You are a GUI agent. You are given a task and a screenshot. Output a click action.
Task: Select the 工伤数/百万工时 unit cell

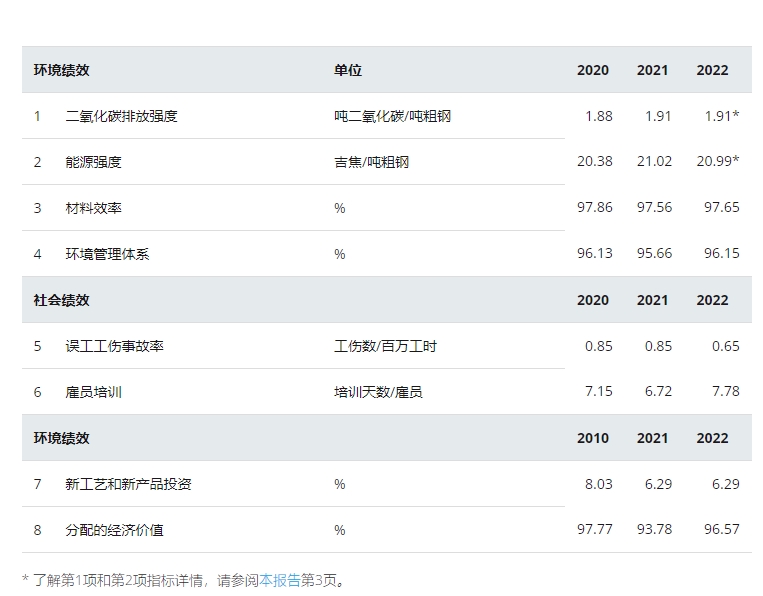click(385, 346)
